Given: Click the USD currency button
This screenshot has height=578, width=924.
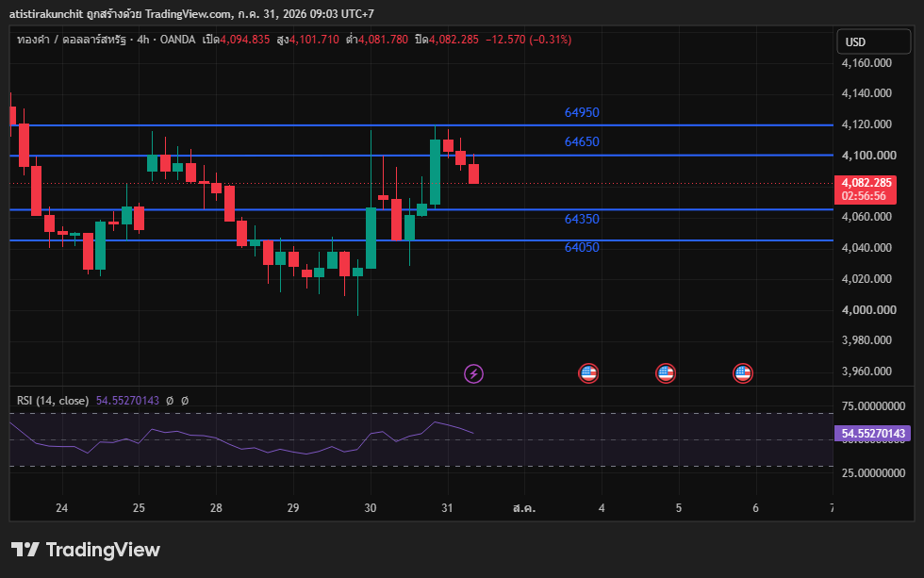Looking at the screenshot, I should coord(874,41).
